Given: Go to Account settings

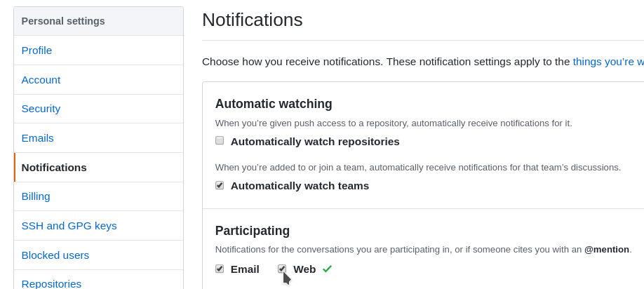Looking at the screenshot, I should (41, 80).
